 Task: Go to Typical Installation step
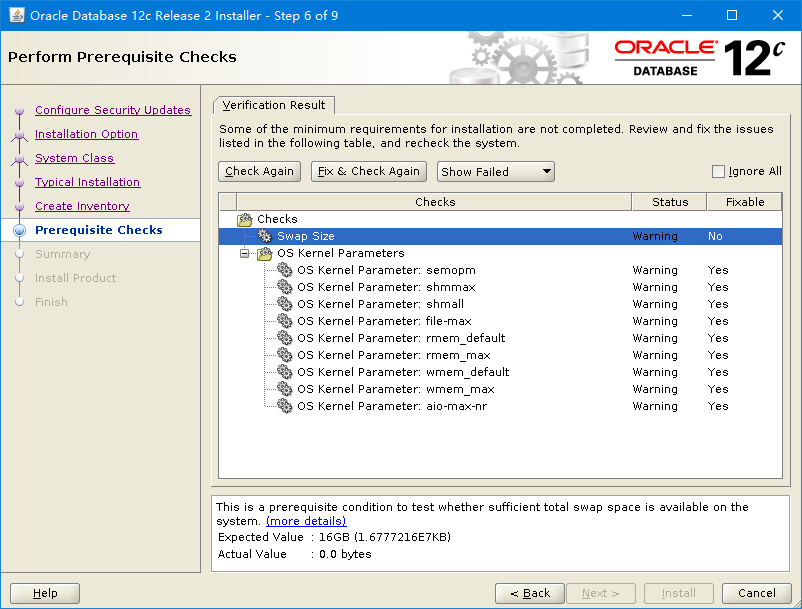point(87,182)
